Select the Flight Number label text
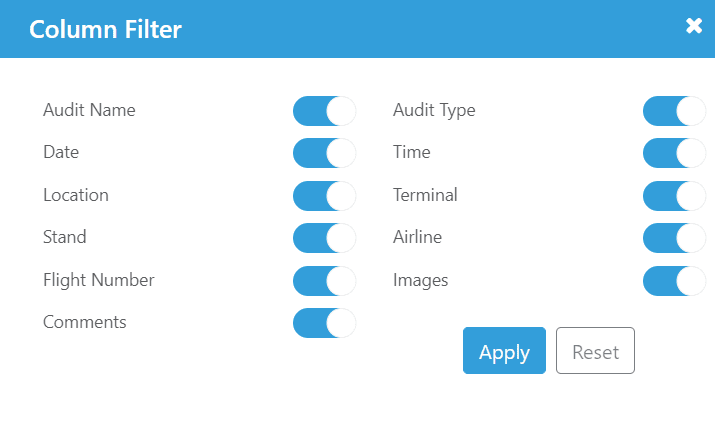715x426 pixels. point(99,280)
